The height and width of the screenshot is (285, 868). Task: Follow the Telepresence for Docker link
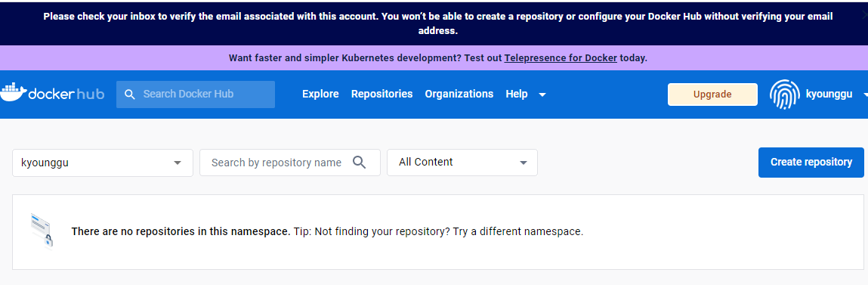561,57
